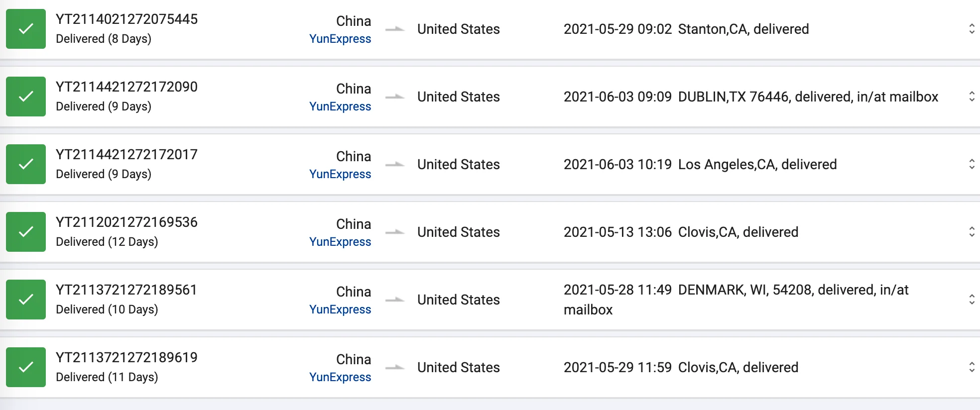Click green delivered icon for YT2113721272189561
980x410 pixels.
[26, 300]
